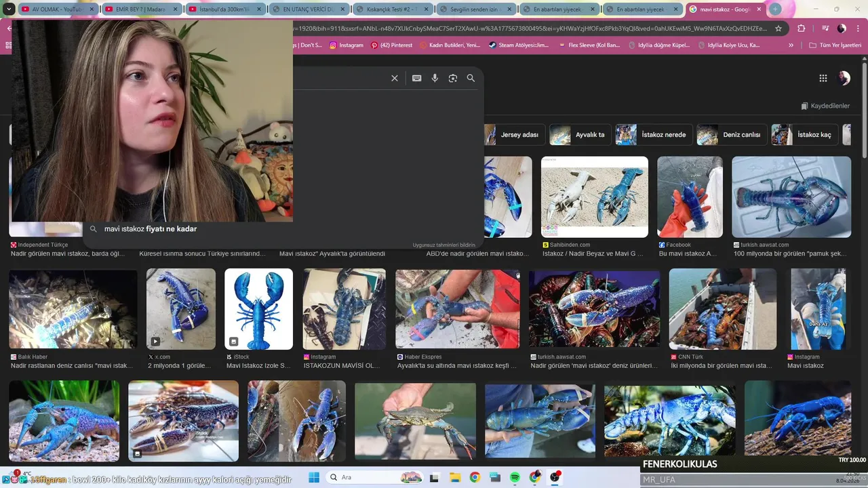Image resolution: width=868 pixels, height=488 pixels.
Task: Filter by the Deniz canlısı chip
Action: click(732, 134)
